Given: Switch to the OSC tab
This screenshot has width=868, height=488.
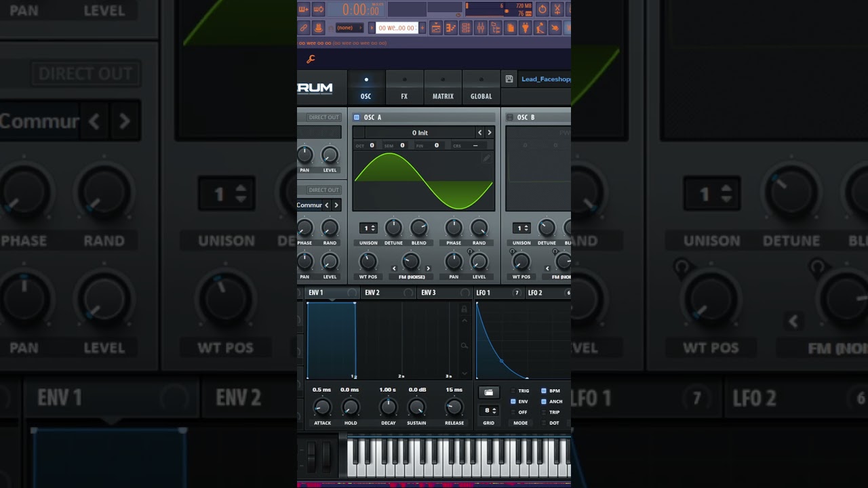Looking at the screenshot, I should (x=366, y=88).
